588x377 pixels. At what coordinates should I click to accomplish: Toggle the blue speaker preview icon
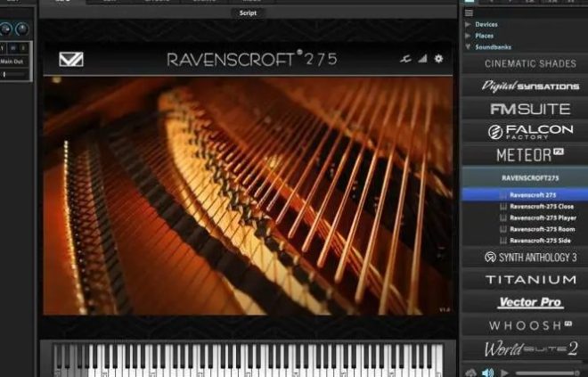click(487, 373)
